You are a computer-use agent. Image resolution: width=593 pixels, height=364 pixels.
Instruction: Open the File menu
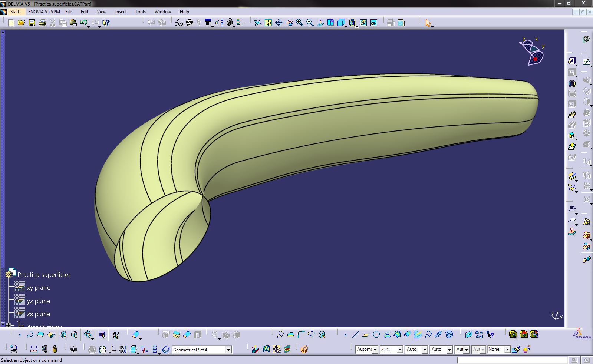click(x=69, y=12)
